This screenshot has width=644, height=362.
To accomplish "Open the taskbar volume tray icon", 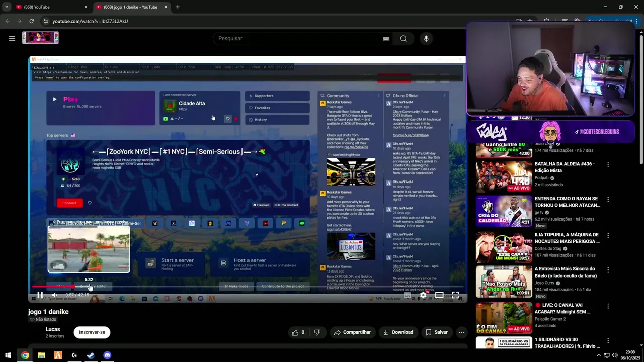I will click(x=614, y=355).
